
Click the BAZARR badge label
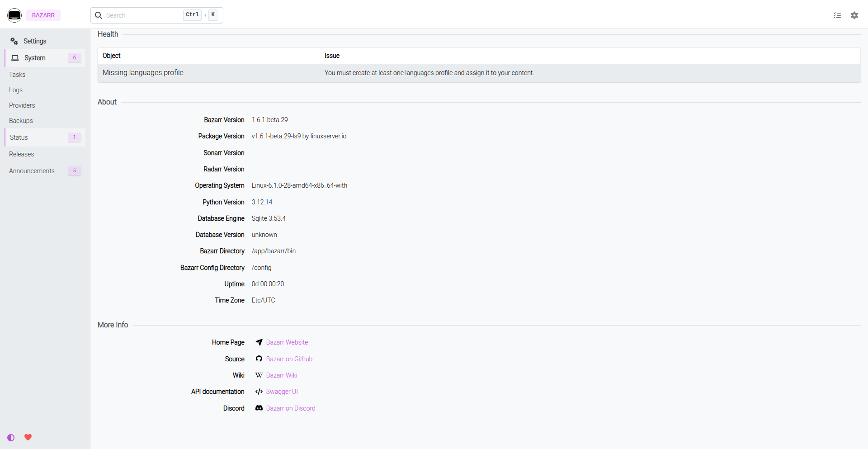coord(43,15)
